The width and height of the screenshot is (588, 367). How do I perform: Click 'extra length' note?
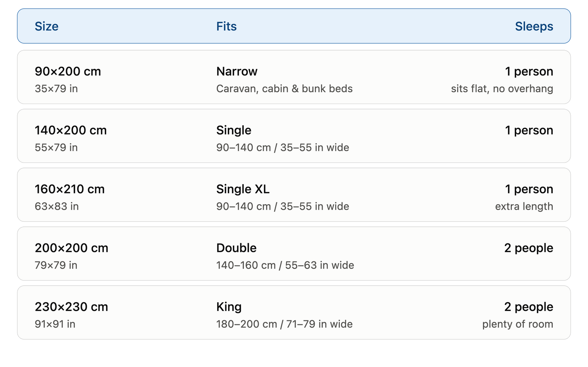pos(524,206)
